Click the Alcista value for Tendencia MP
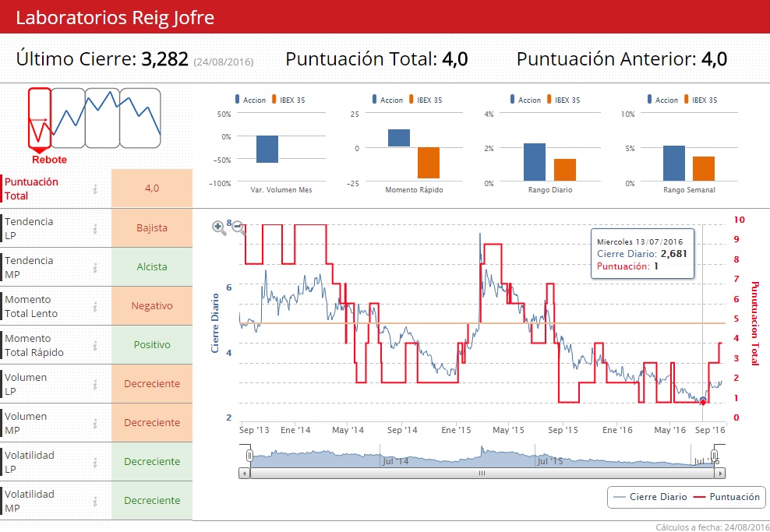 152,267
